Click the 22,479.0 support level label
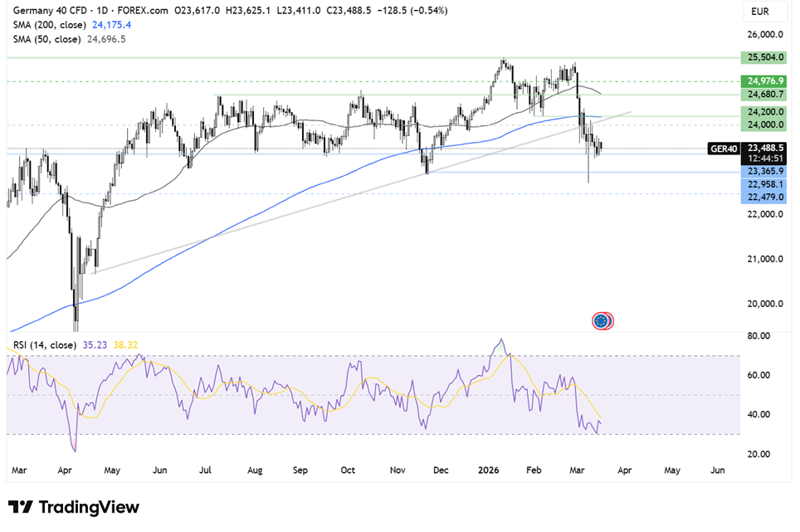Screen dimensions: 800x532 tap(764, 197)
